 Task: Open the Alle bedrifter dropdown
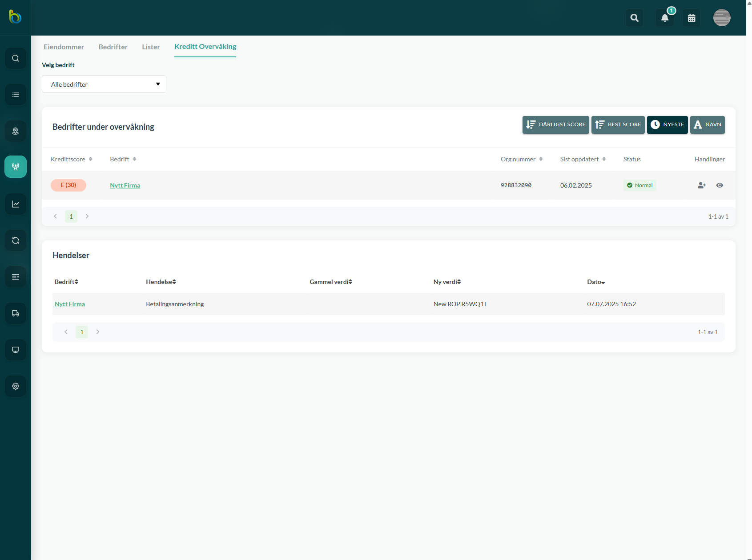[104, 84]
